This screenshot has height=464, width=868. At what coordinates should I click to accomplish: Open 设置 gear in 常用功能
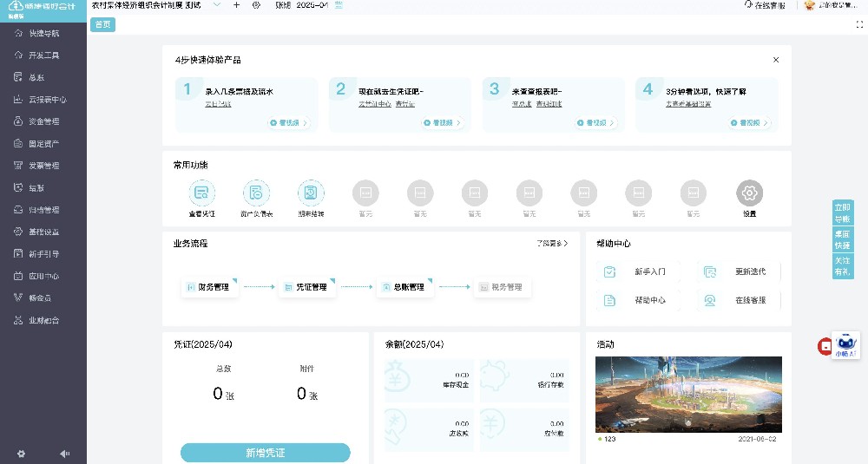749,193
